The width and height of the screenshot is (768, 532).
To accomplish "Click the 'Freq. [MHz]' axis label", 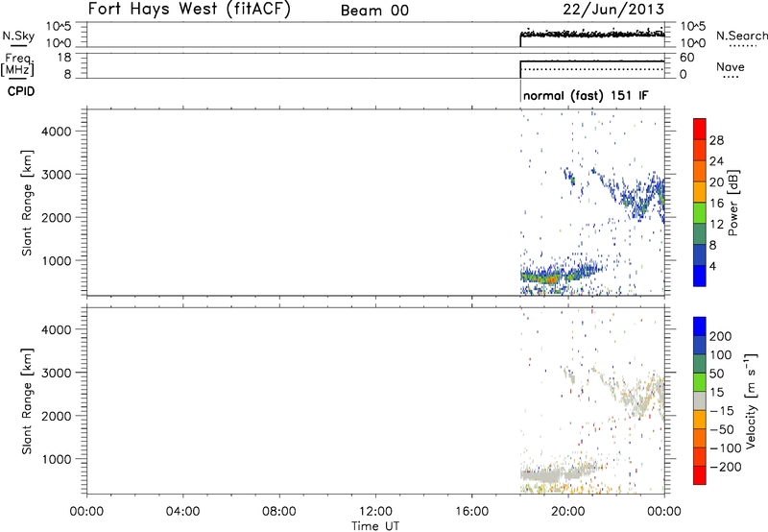I will click(18, 64).
